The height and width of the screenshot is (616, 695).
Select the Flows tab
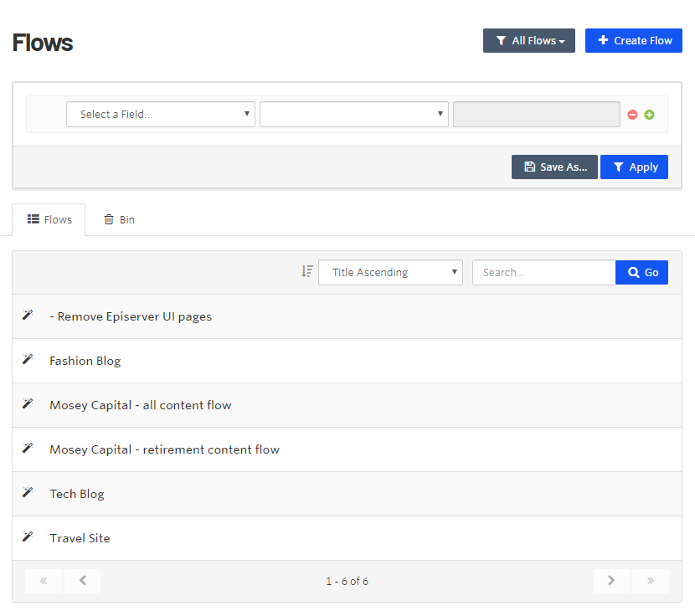pyautogui.click(x=49, y=220)
